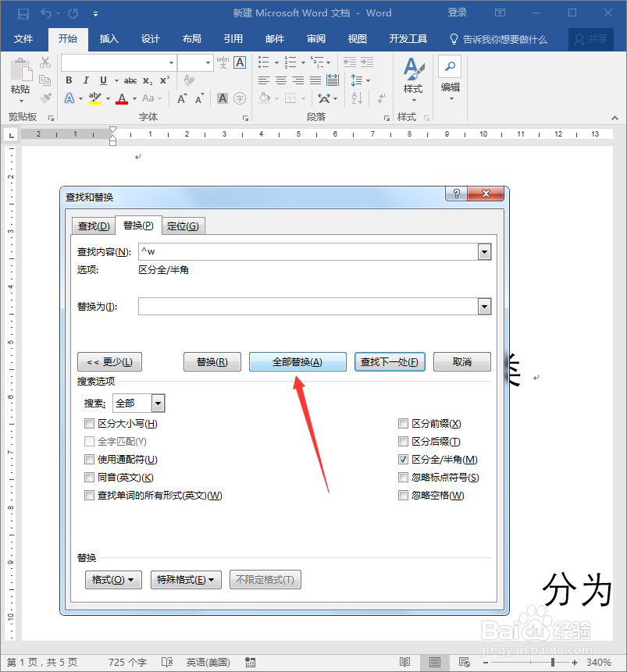Apply subscript formatting

pyautogui.click(x=148, y=80)
